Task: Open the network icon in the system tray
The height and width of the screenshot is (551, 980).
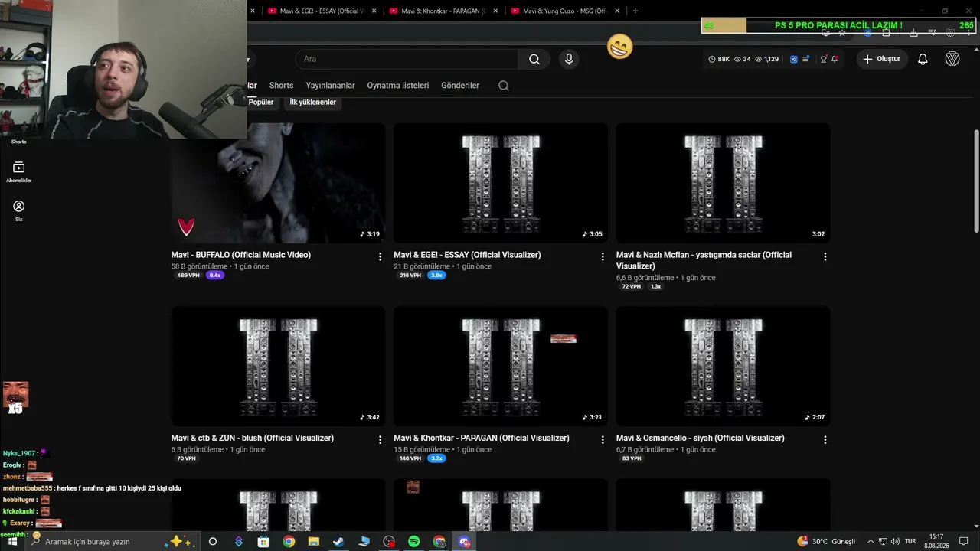Action: tap(883, 542)
